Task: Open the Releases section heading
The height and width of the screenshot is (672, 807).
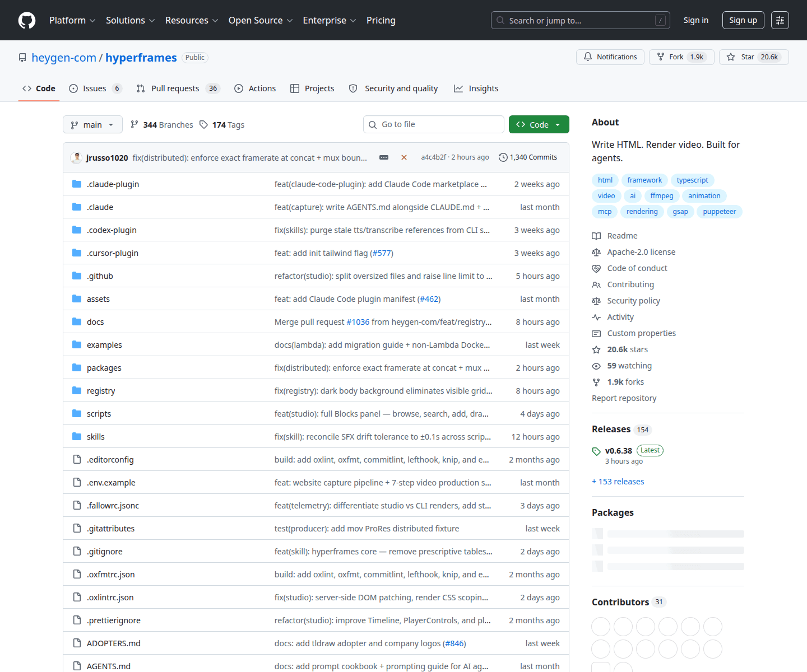Action: [x=611, y=429]
